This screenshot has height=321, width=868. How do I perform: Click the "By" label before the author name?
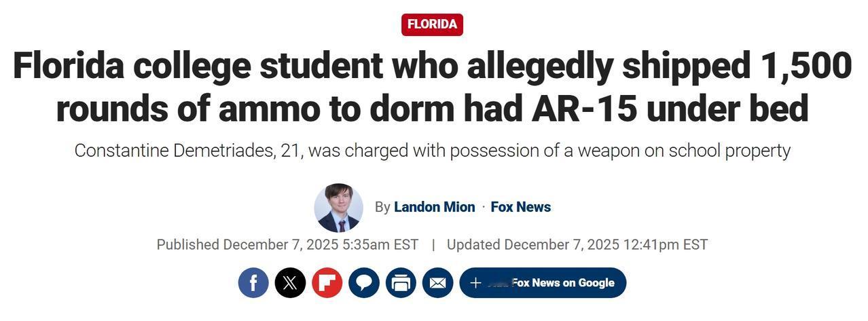pos(382,207)
